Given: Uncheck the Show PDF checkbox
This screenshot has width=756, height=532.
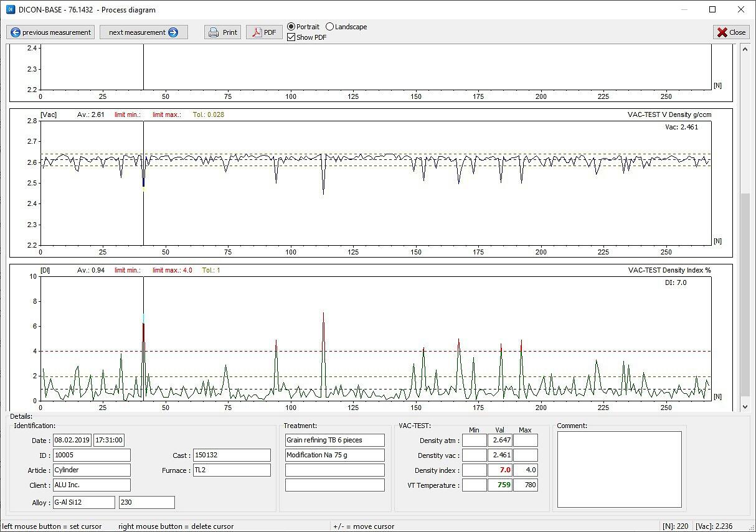Looking at the screenshot, I should tap(291, 37).
